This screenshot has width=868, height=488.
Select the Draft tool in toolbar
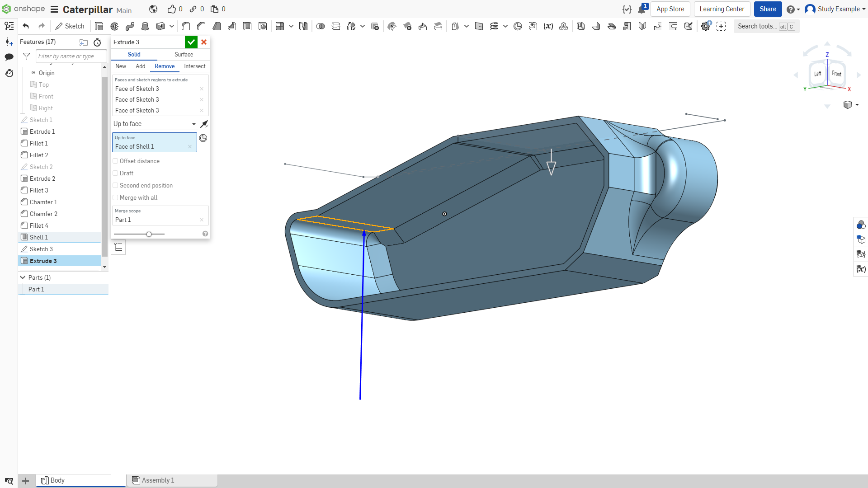[x=217, y=26]
